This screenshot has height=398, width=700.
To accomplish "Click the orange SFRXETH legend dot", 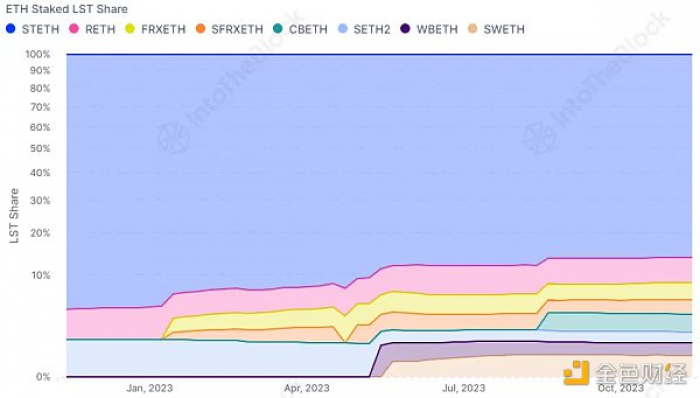I will (200, 29).
